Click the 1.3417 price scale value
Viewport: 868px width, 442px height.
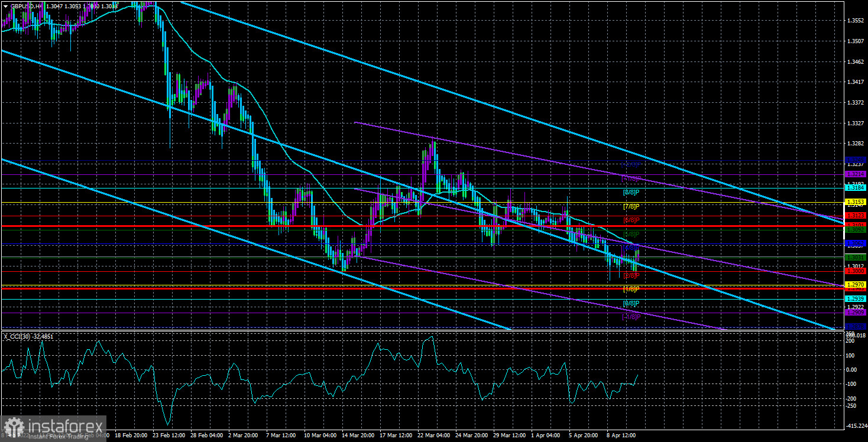tap(856, 82)
